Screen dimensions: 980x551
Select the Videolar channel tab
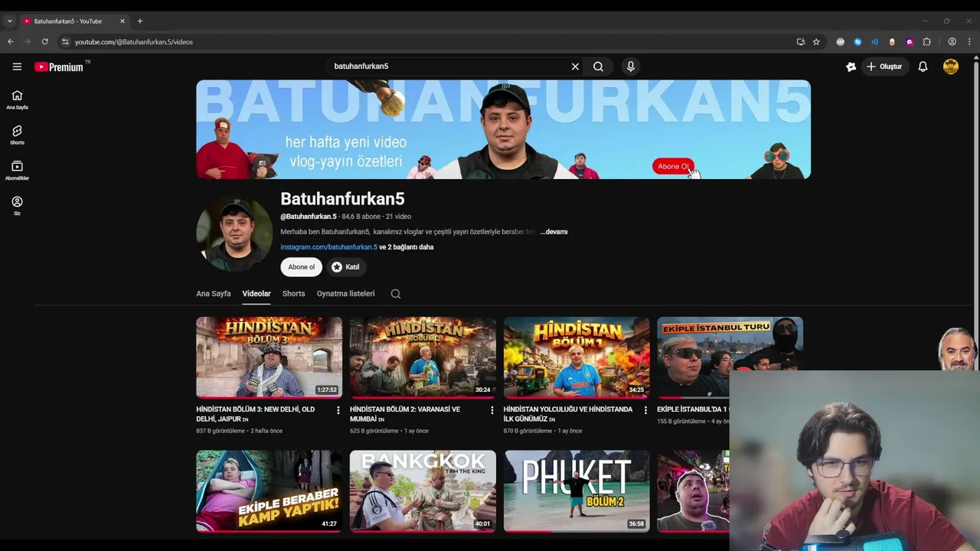256,294
